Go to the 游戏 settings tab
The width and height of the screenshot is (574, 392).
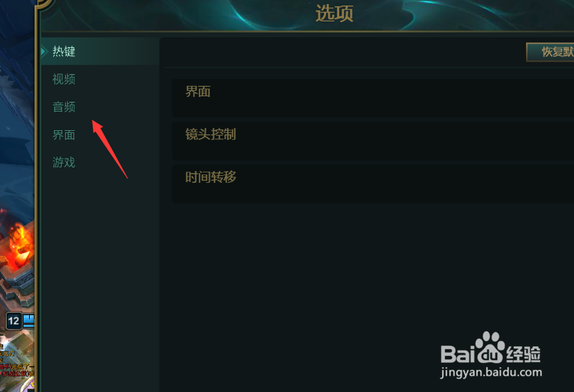(x=64, y=162)
